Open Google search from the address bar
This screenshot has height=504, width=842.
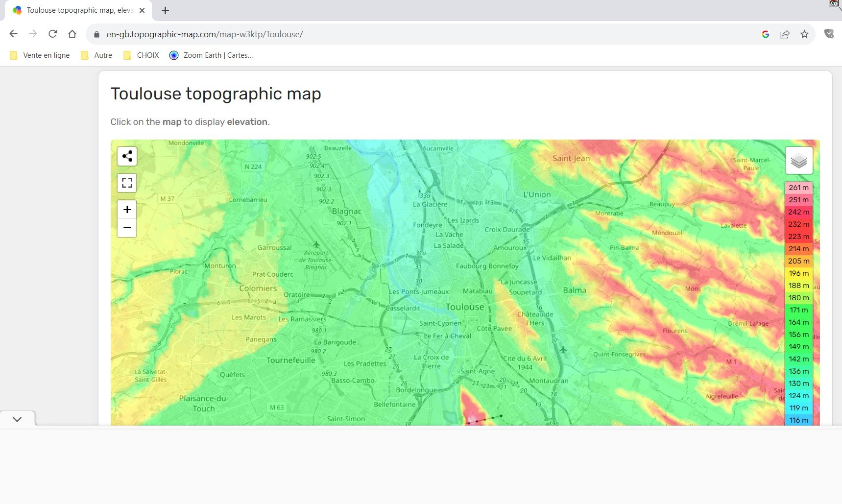point(766,34)
